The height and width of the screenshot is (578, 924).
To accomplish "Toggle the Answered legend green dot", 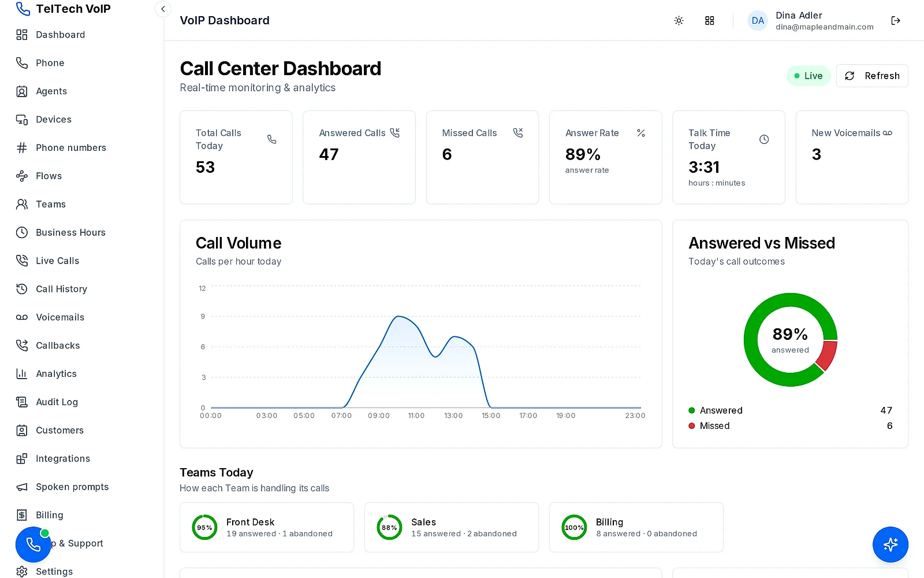I will pyautogui.click(x=692, y=410).
